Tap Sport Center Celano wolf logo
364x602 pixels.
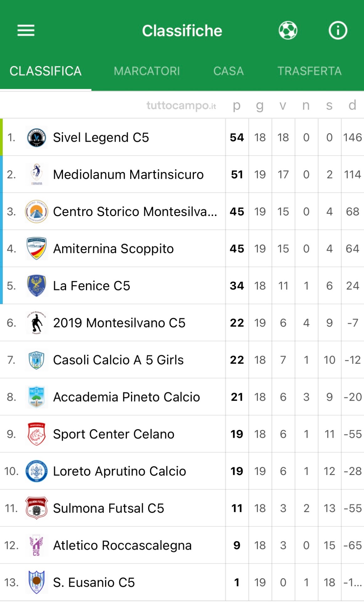coord(36,434)
